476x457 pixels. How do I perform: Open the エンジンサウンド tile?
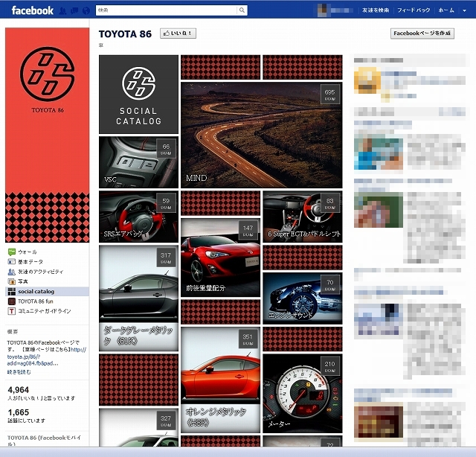point(303,298)
